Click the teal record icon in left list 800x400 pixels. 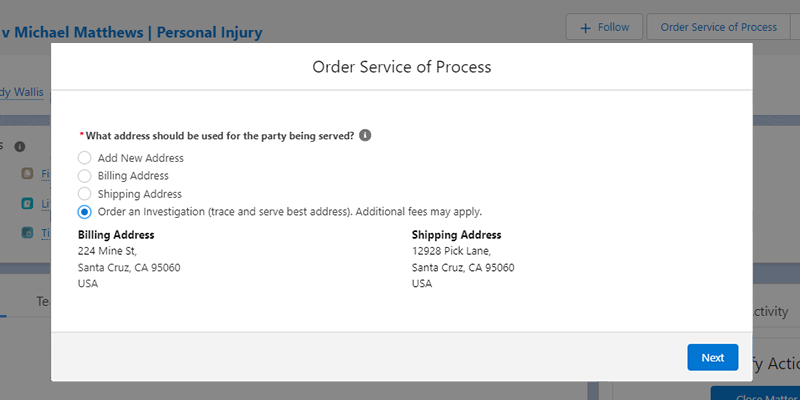28,204
